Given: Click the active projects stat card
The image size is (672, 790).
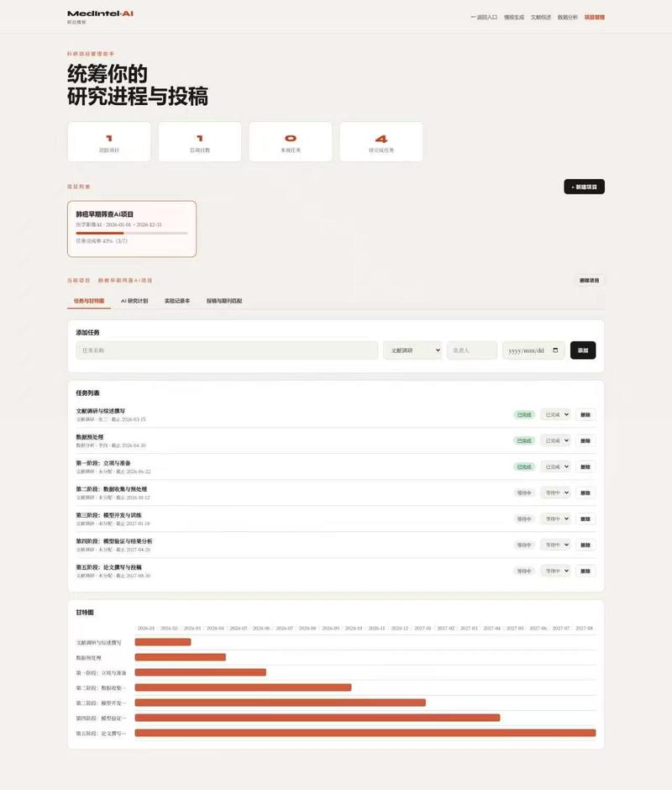Looking at the screenshot, I should [109, 141].
